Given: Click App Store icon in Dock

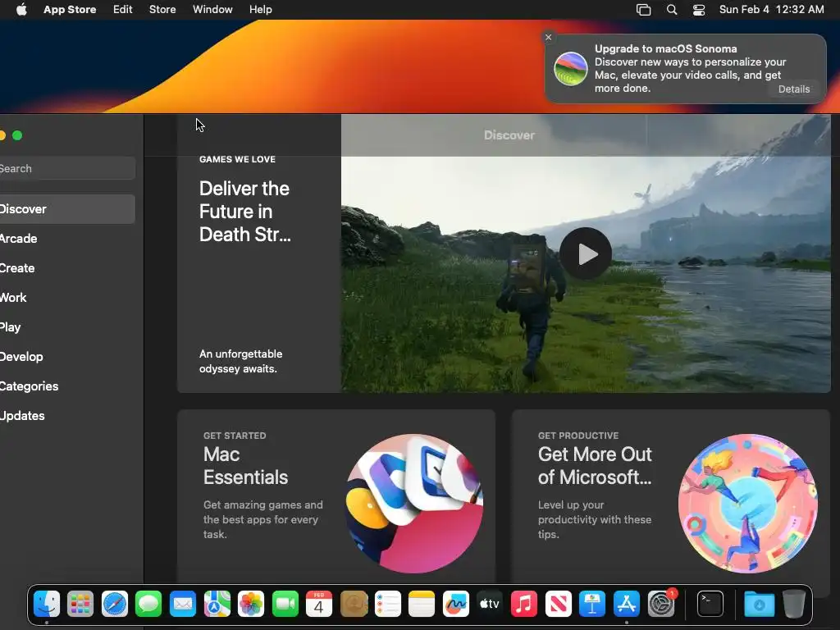Looking at the screenshot, I should pos(626,605).
